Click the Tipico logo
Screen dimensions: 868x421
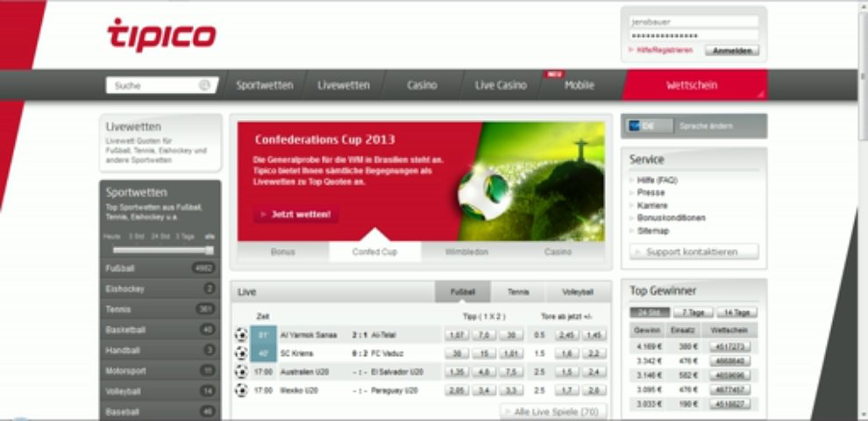point(161,35)
